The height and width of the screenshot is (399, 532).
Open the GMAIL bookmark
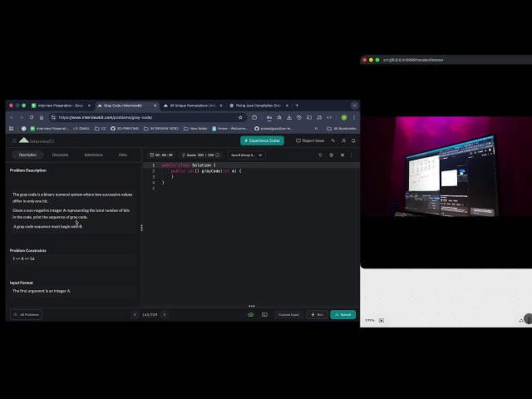pos(81,129)
